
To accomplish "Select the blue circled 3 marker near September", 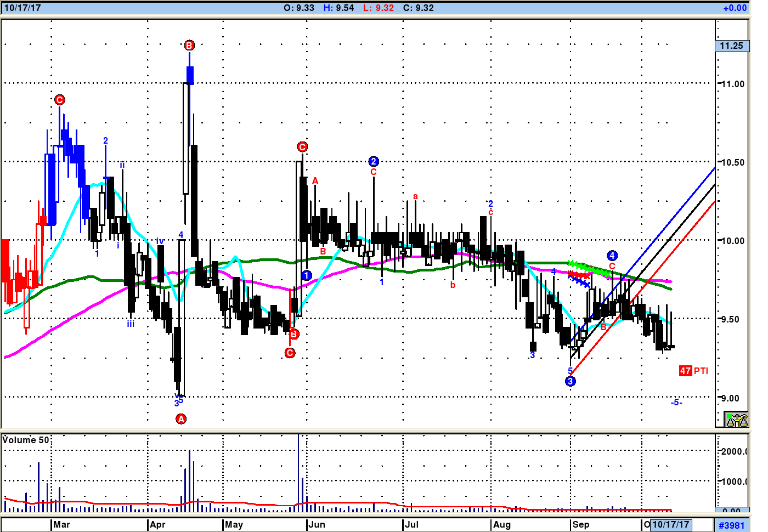I will click(x=571, y=381).
